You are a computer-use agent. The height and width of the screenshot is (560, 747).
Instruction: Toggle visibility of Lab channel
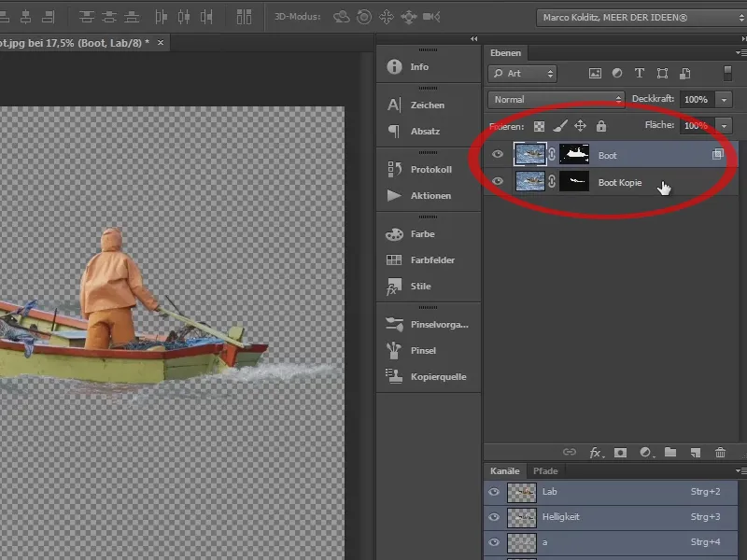494,492
